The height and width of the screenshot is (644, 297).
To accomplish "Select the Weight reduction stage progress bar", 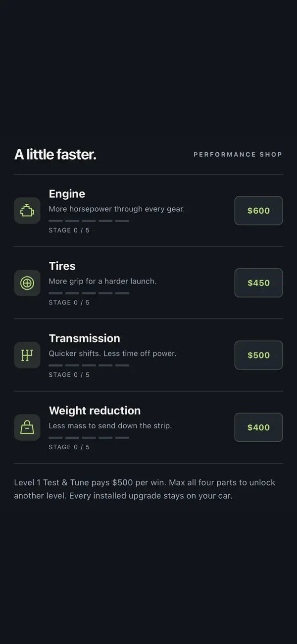I will (x=89, y=438).
